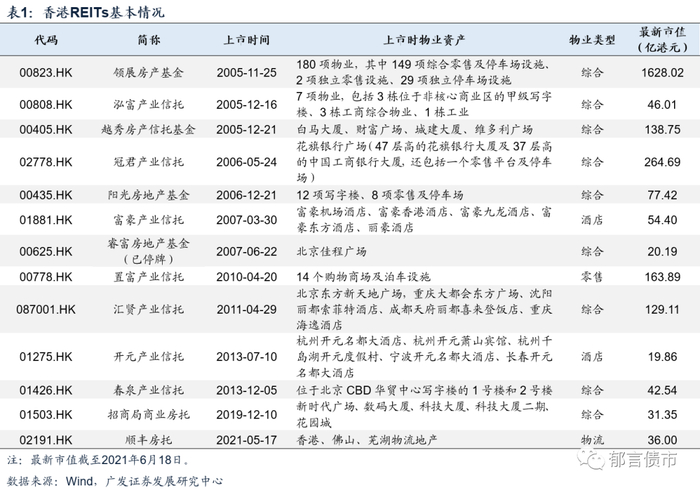The image size is (700, 490).
Task: Click the code cell 00778.HK
Action: point(46,277)
